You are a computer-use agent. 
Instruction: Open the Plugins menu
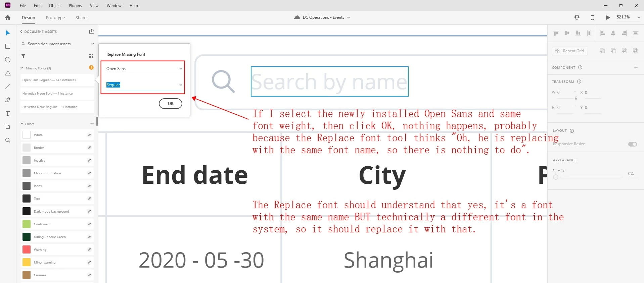tap(75, 6)
